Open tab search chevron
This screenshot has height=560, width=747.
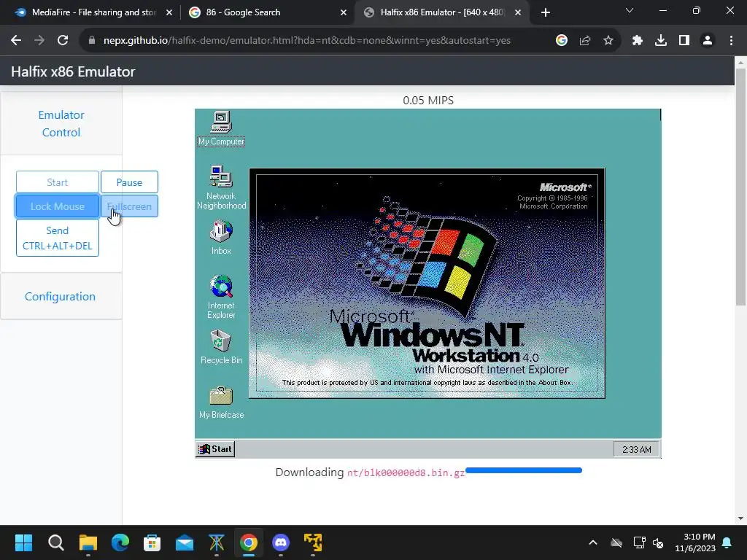tap(630, 10)
